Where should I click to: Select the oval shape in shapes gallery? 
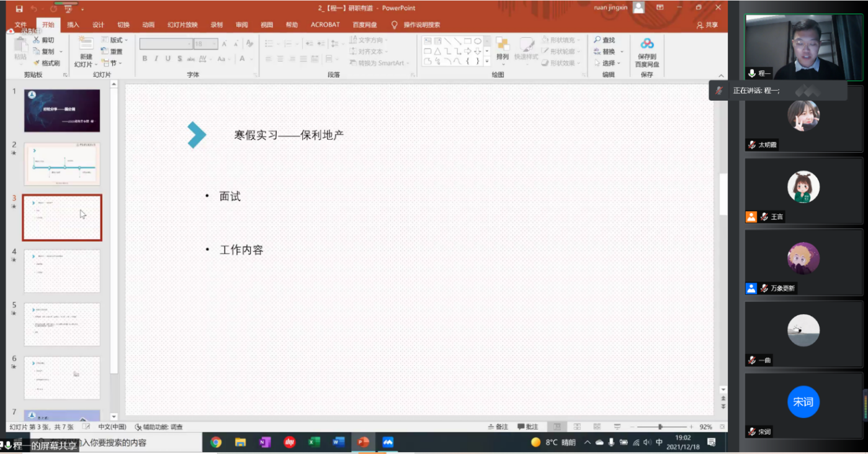click(x=478, y=41)
